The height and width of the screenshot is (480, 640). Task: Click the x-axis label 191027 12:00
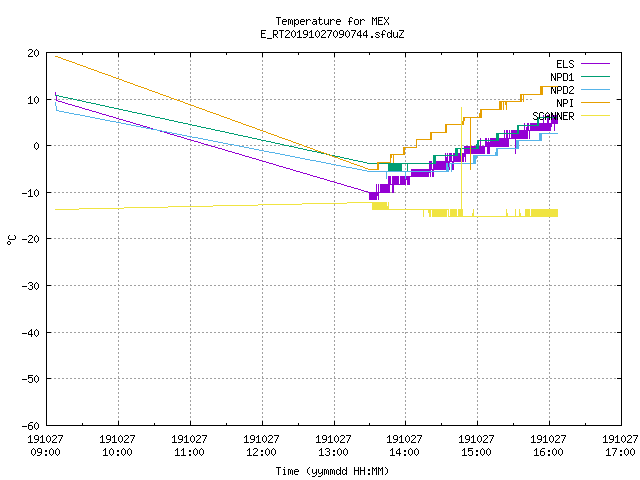261,446
